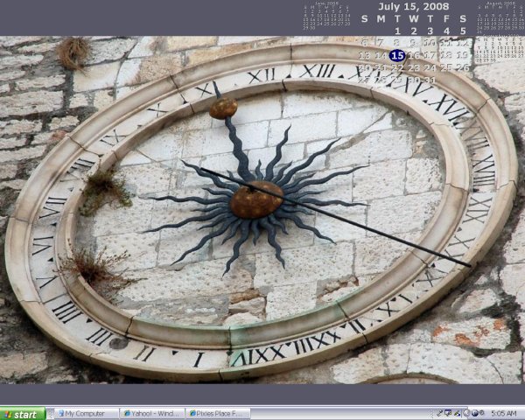Click the Internet Explorer icon on Yahoo button

[x=127, y=414]
